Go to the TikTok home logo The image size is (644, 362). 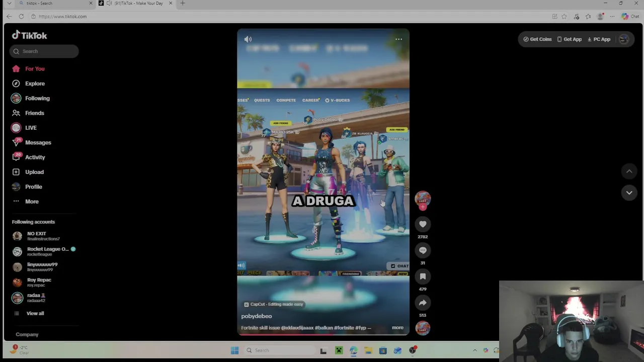tap(29, 35)
